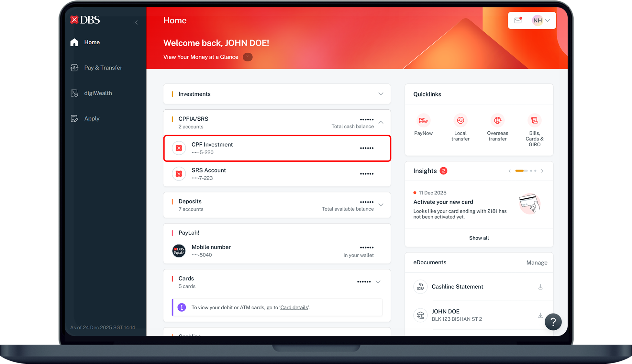Image resolution: width=632 pixels, height=364 pixels.
Task: Go to previous Insights card
Action: pyautogui.click(x=509, y=171)
